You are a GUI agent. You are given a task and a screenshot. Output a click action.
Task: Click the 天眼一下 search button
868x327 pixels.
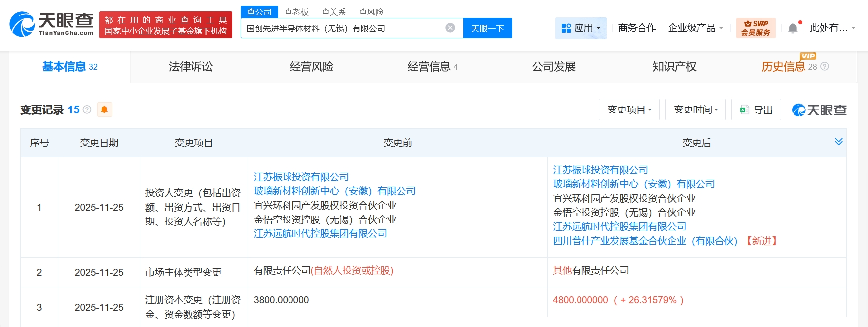pos(487,28)
